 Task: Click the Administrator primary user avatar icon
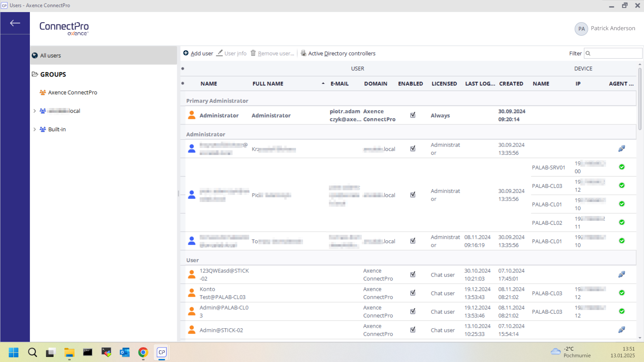click(192, 115)
